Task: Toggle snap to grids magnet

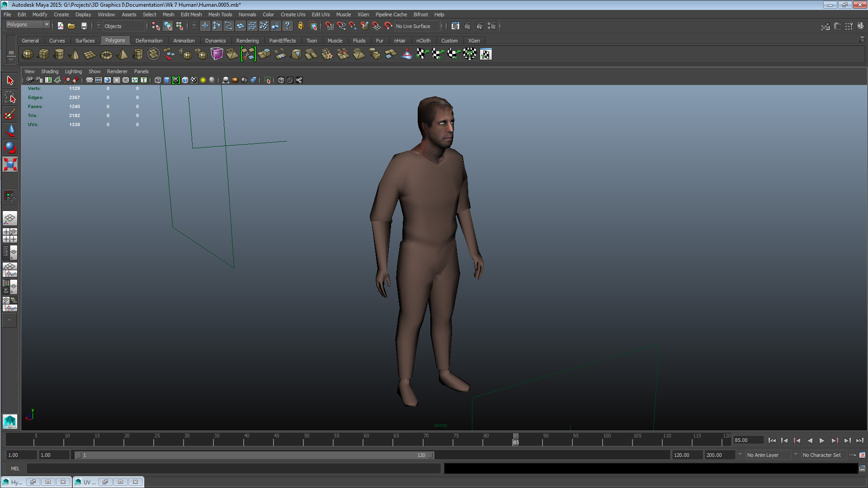Action: tap(330, 26)
